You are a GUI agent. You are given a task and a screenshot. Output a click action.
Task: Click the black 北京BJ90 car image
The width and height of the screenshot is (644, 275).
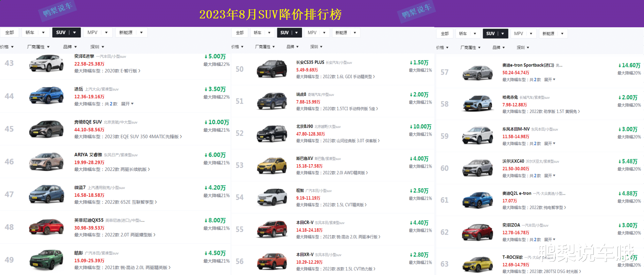[272, 133]
